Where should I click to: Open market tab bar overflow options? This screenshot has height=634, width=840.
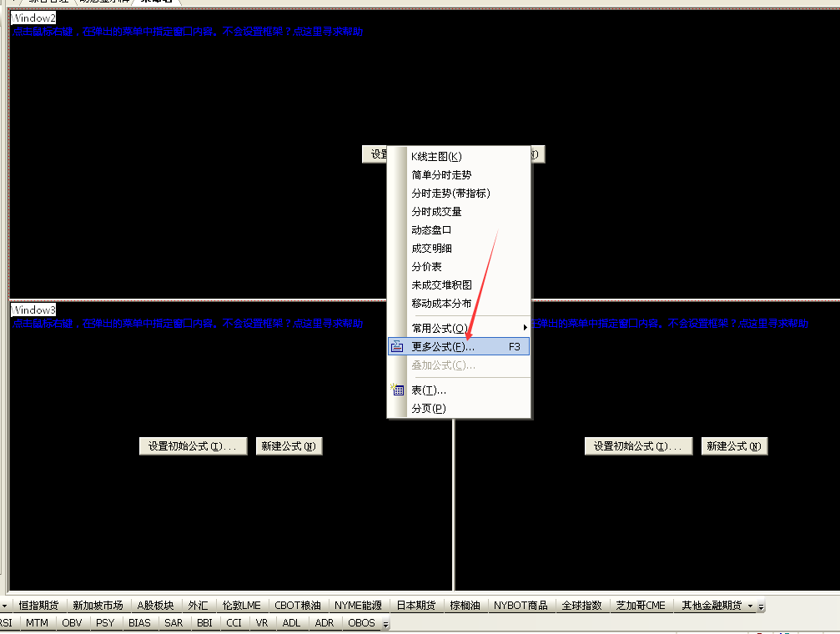coord(761,607)
